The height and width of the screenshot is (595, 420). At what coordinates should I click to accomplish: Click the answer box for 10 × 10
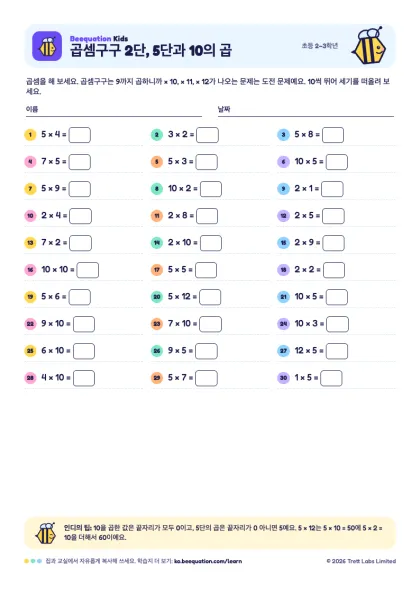(x=88, y=270)
